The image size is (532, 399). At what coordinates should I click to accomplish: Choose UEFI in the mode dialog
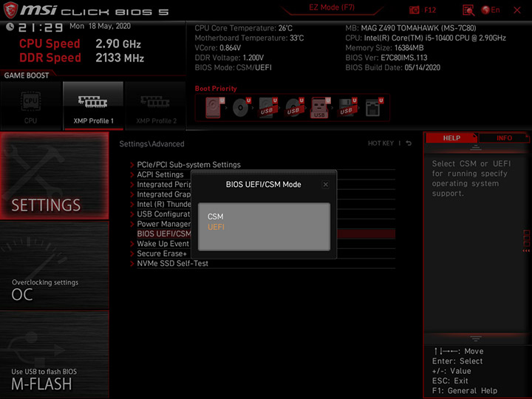[x=216, y=227]
